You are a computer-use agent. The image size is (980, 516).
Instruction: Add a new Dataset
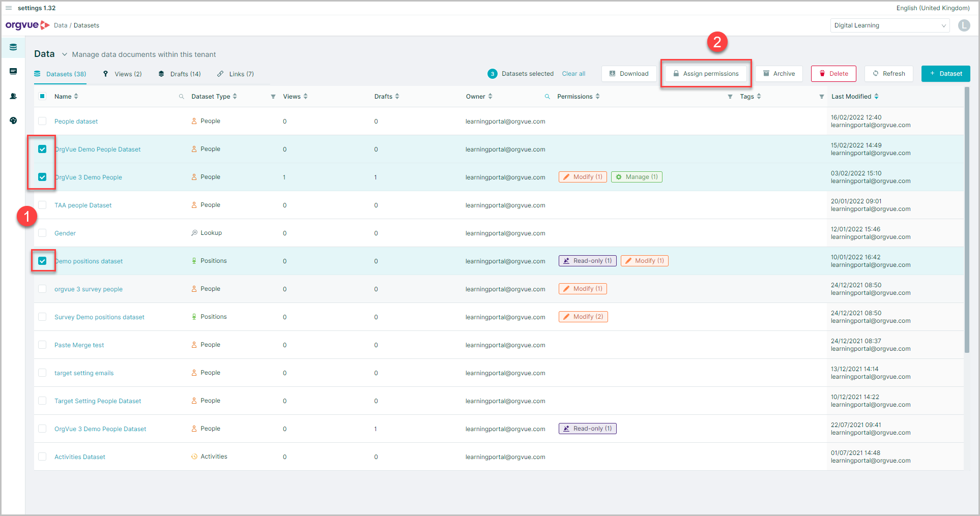(x=946, y=74)
